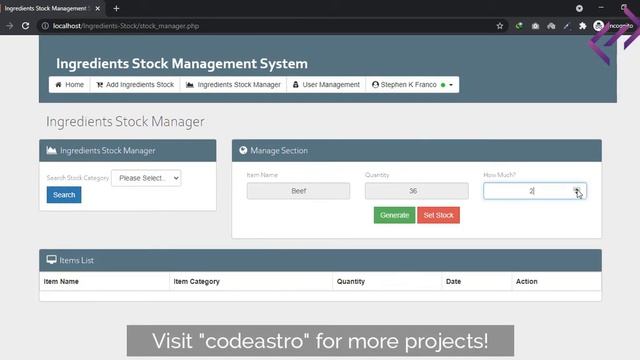
Task: Click the Ingredients Stock Management System title
Action: 182,64
